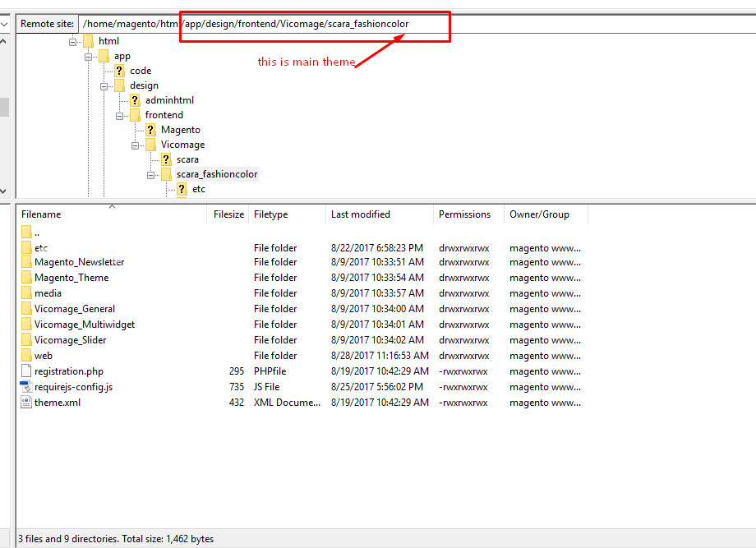Select the Vicomage_Slider filename

pyautogui.click(x=70, y=340)
